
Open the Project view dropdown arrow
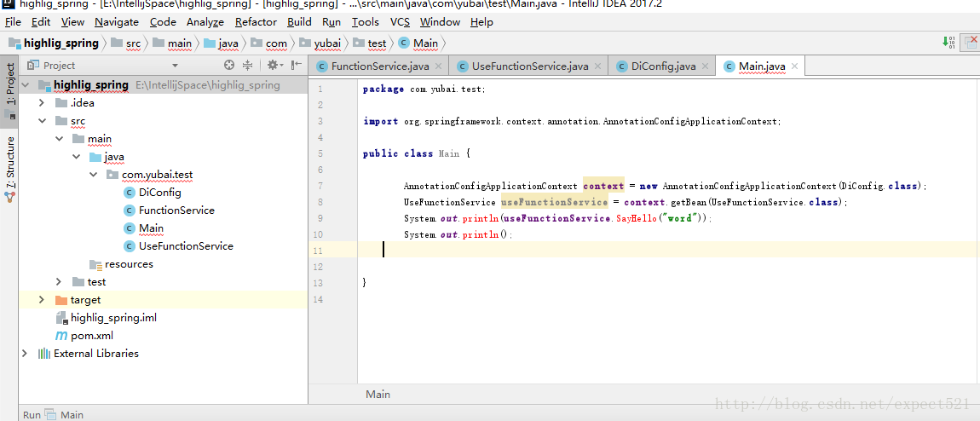[x=175, y=66]
